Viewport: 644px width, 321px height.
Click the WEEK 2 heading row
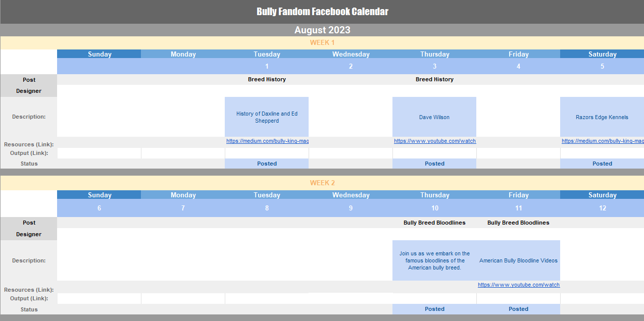click(x=322, y=183)
